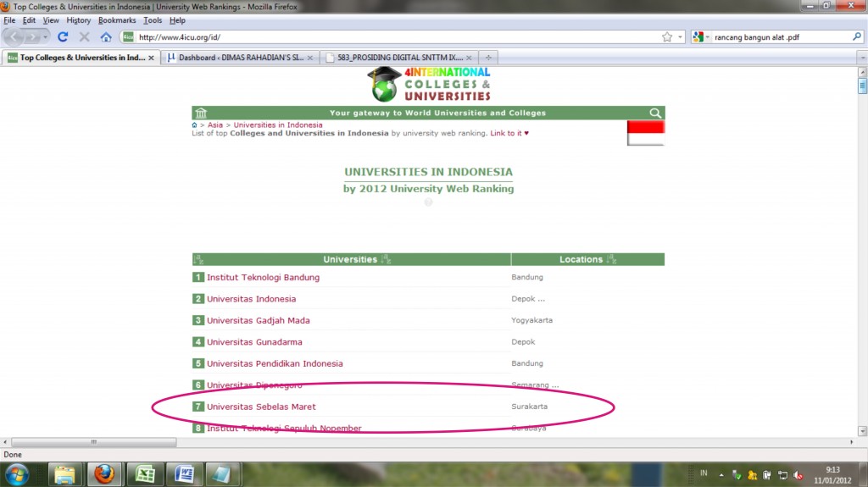Click the scroll down arrow of vertical scrollbar
868x487 pixels.
pos(862,431)
